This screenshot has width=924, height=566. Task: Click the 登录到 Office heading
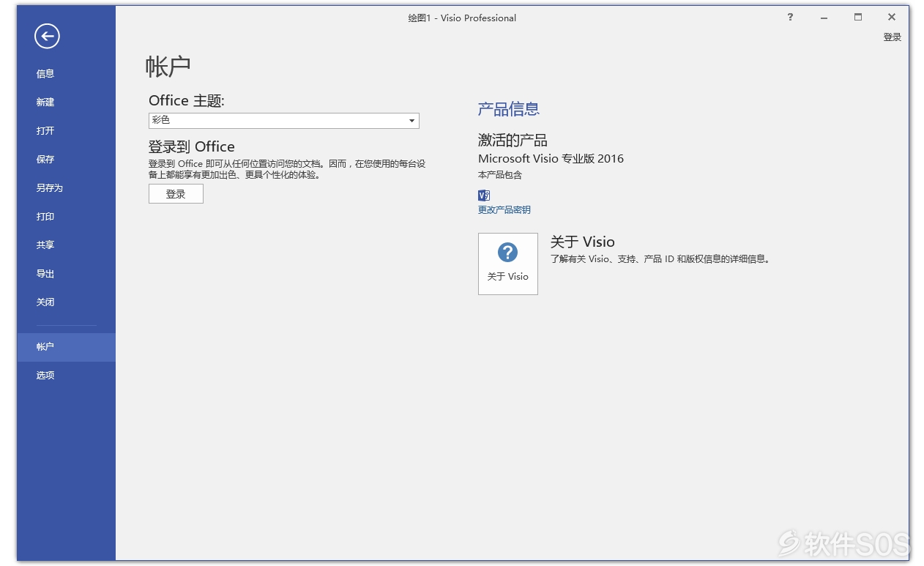(x=192, y=146)
